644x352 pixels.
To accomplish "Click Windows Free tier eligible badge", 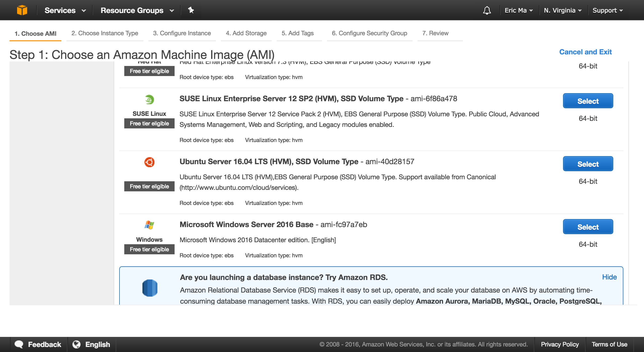I will (x=149, y=249).
